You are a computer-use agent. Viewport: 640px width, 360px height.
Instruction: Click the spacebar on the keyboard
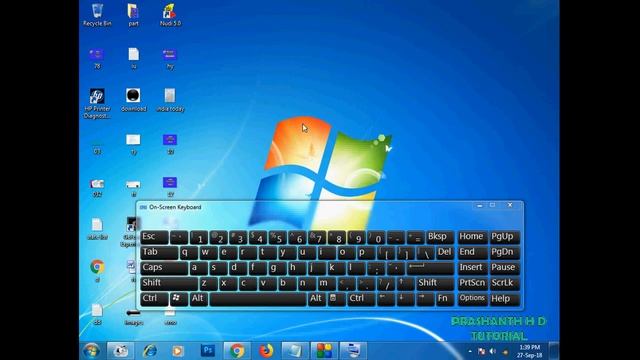point(258,299)
